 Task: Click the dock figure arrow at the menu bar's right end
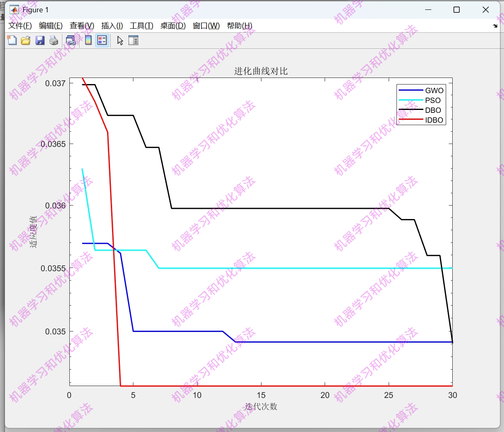coord(495,26)
